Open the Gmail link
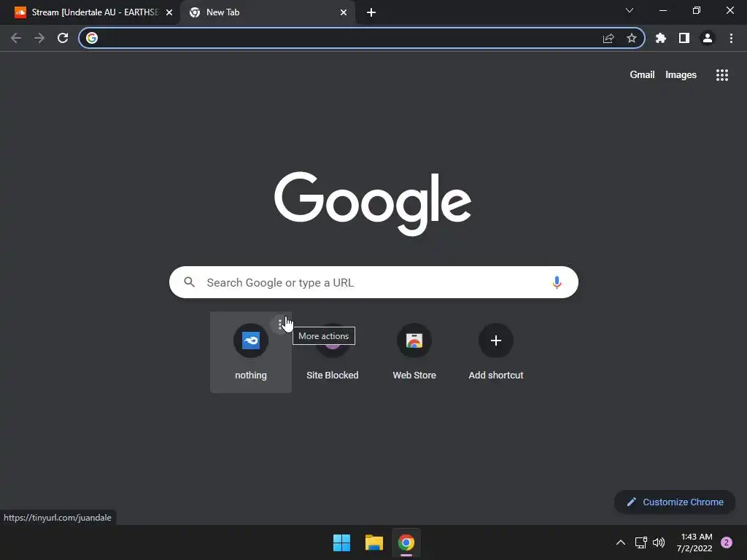 coord(642,75)
